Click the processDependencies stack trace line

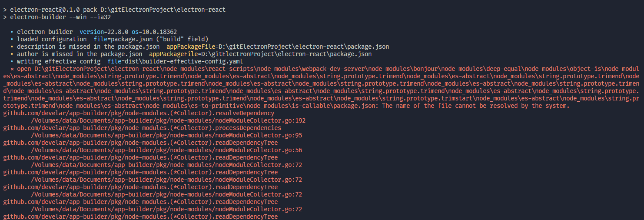pos(142,128)
